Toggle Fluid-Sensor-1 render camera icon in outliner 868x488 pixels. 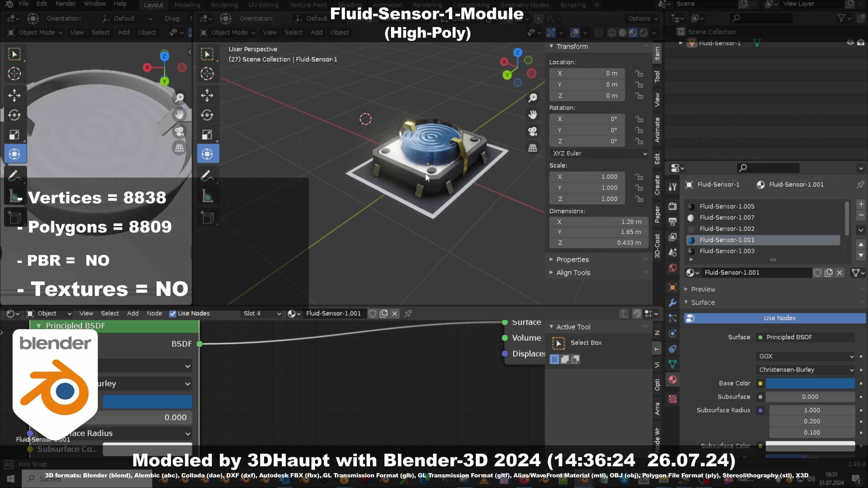click(861, 43)
